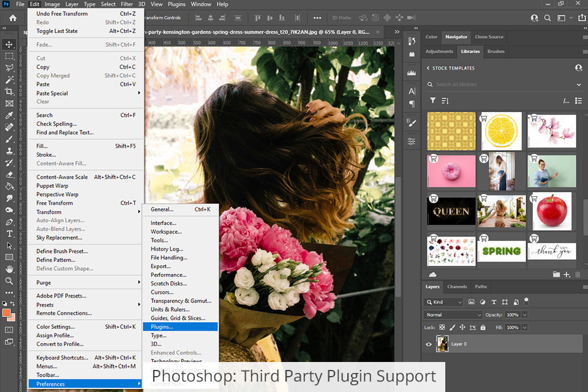Choose Keyboard Shortcuts... menu entry

pos(86,358)
